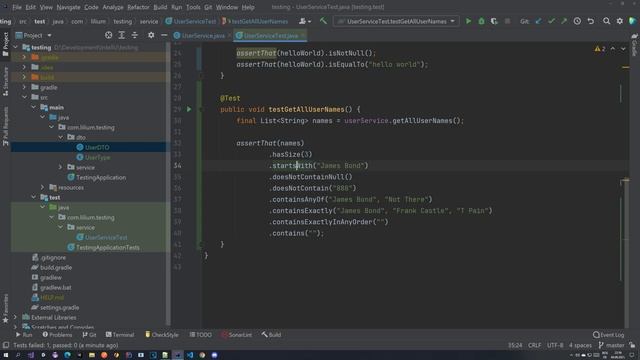Click the UTF-8 encoding indicator

pos(555,345)
